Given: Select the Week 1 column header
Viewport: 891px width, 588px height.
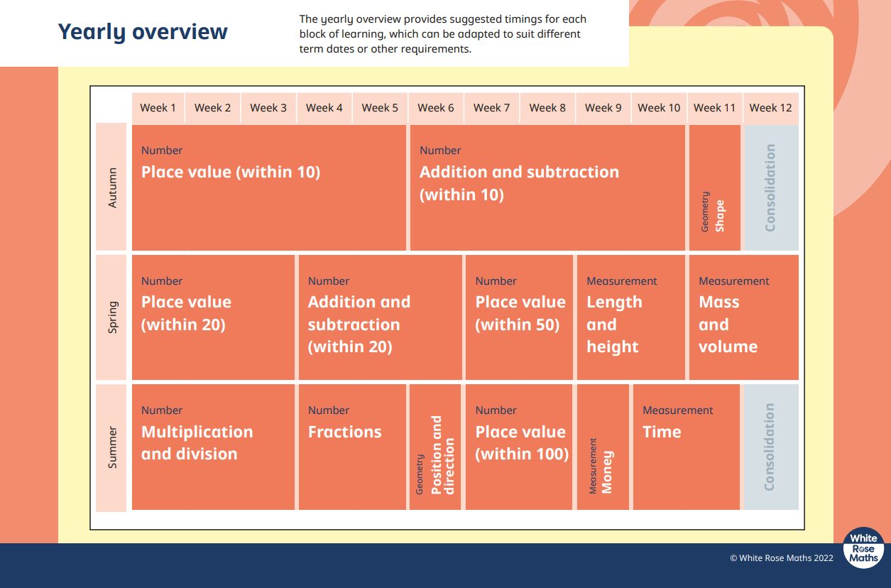Looking at the screenshot, I should pyautogui.click(x=158, y=108).
